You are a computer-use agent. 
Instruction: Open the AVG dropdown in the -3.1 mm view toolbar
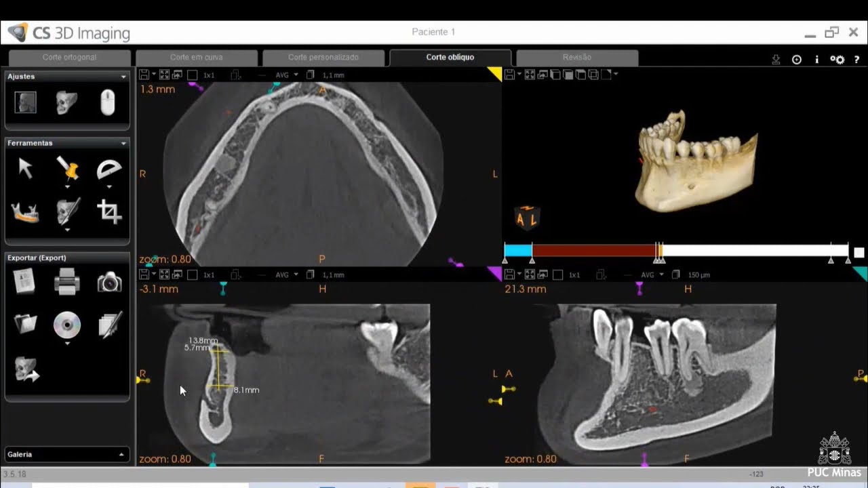click(287, 274)
